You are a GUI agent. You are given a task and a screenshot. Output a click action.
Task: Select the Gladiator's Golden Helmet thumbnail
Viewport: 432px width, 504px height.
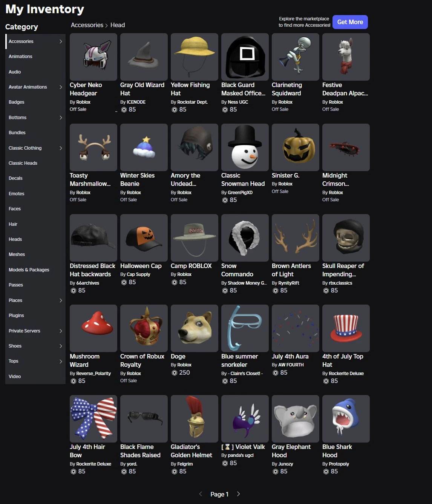click(195, 419)
